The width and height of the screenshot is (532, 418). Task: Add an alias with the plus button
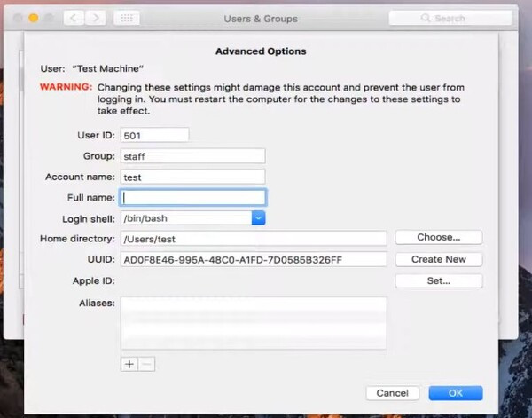click(x=129, y=364)
